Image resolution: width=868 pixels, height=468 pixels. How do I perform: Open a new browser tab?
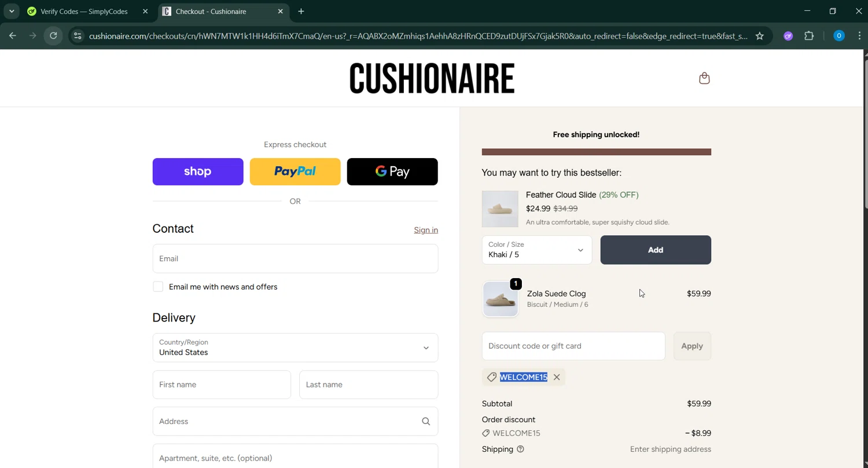click(301, 11)
